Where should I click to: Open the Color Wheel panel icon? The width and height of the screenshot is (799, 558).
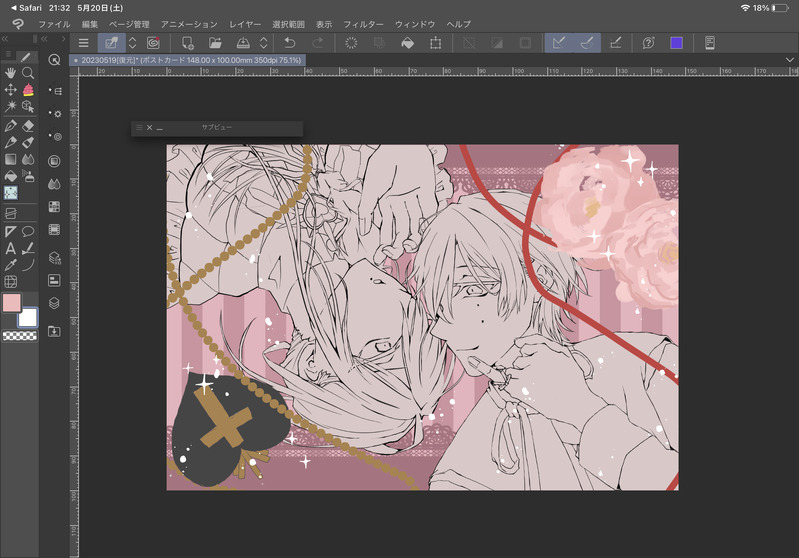[54, 161]
